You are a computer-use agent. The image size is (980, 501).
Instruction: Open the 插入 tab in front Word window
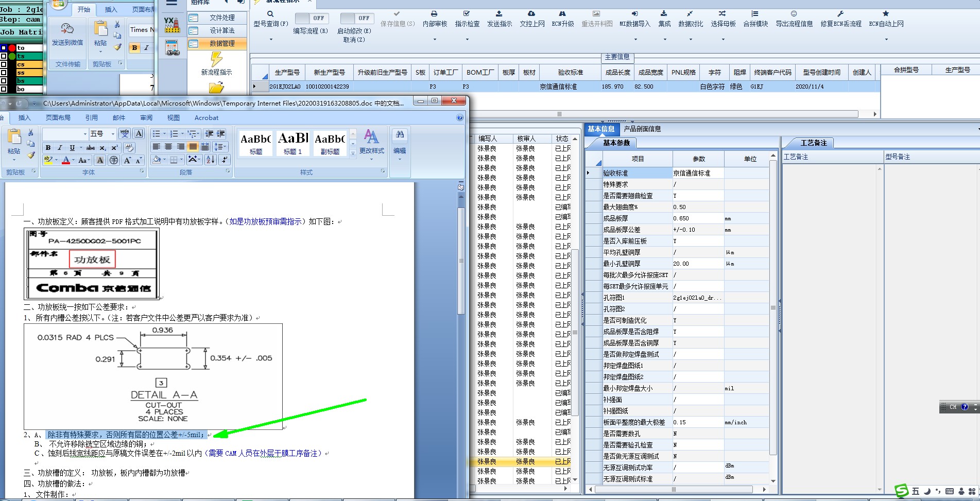[x=24, y=118]
